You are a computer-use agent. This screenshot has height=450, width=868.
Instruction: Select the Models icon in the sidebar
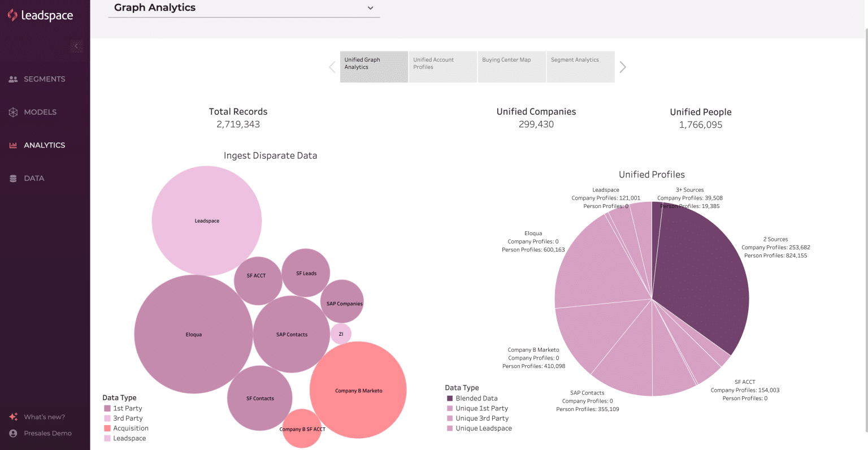tap(12, 112)
